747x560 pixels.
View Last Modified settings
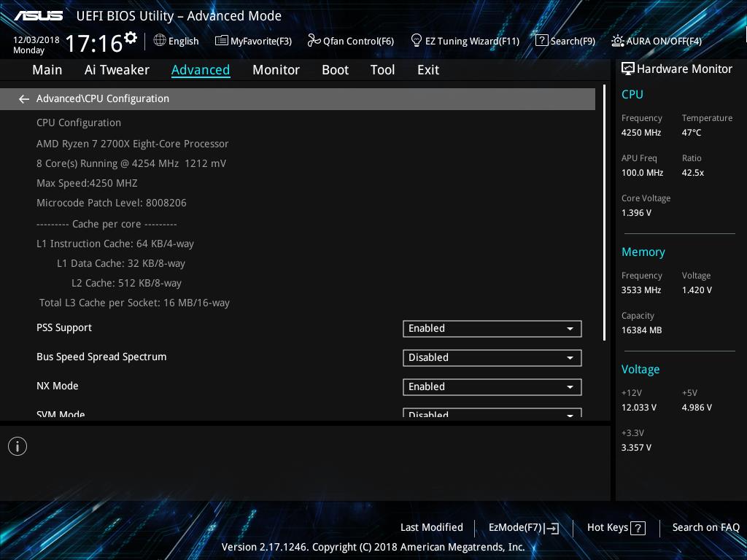click(x=432, y=527)
